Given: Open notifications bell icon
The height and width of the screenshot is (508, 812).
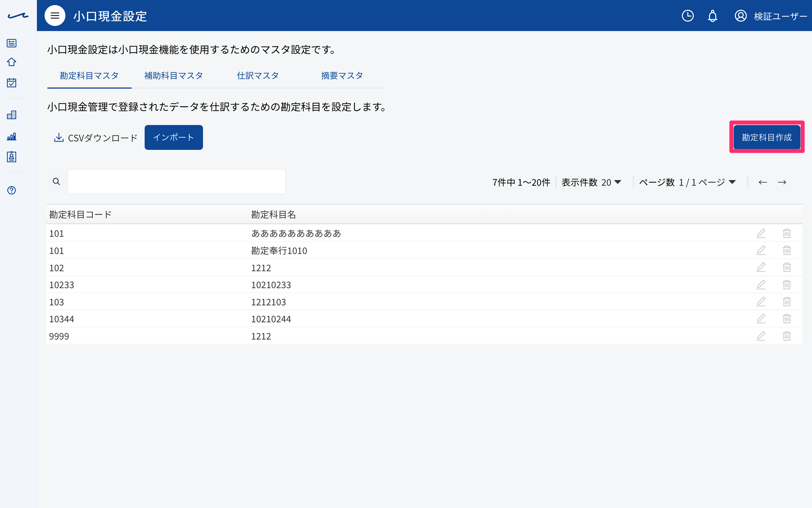Looking at the screenshot, I should click(x=712, y=16).
